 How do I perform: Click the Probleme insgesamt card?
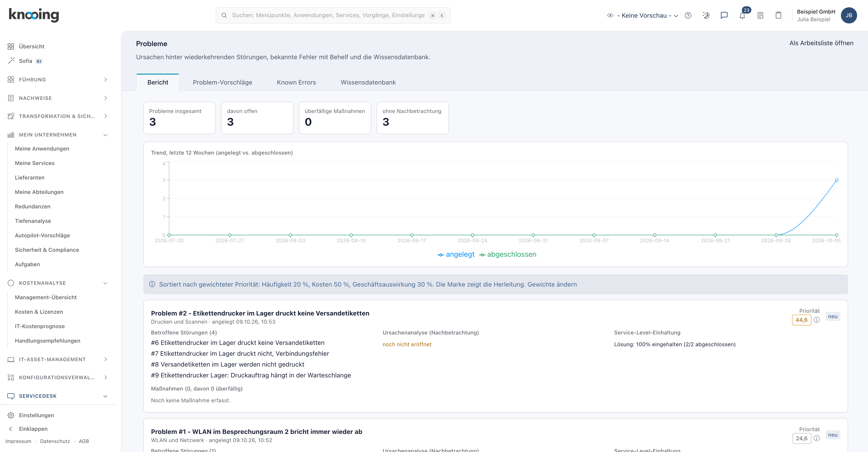179,118
